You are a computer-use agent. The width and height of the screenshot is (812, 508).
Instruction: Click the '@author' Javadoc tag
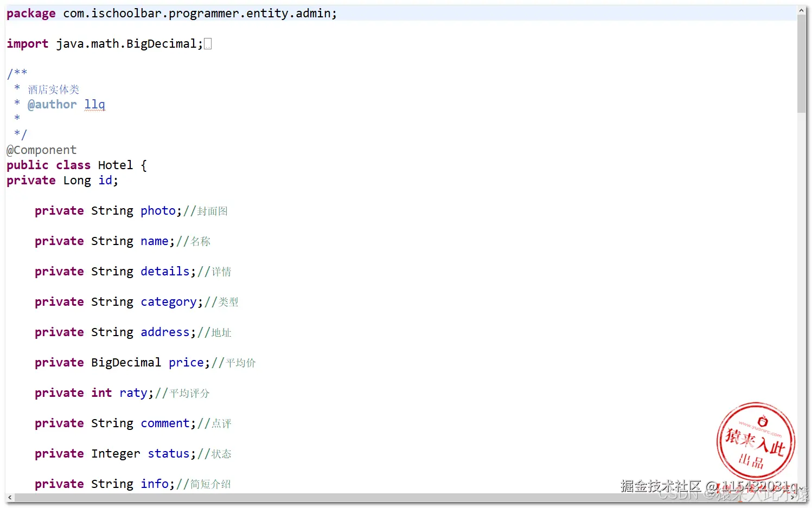coord(52,105)
